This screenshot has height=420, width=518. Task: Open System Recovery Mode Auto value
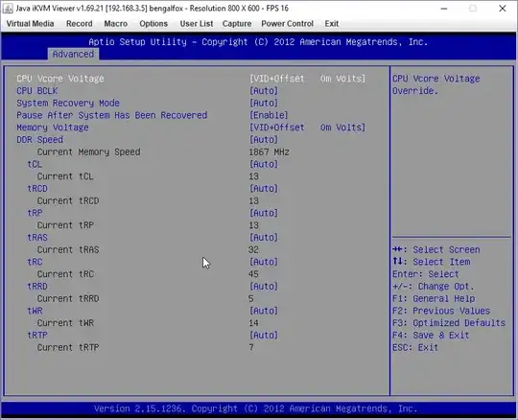click(264, 103)
